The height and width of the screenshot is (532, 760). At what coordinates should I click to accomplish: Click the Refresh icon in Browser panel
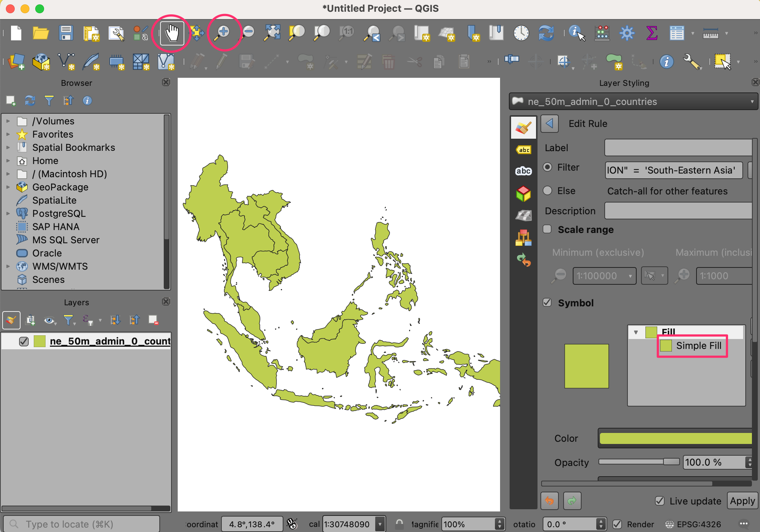30,100
